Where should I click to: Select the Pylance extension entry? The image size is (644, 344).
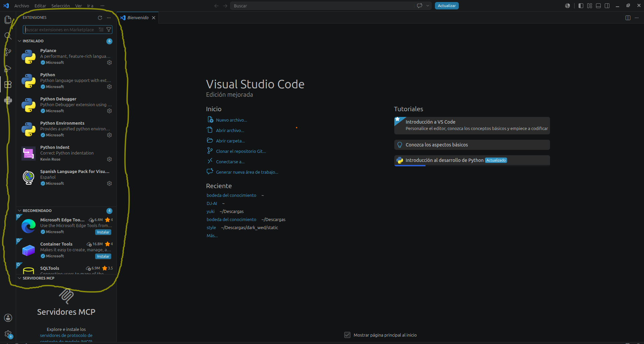click(66, 56)
